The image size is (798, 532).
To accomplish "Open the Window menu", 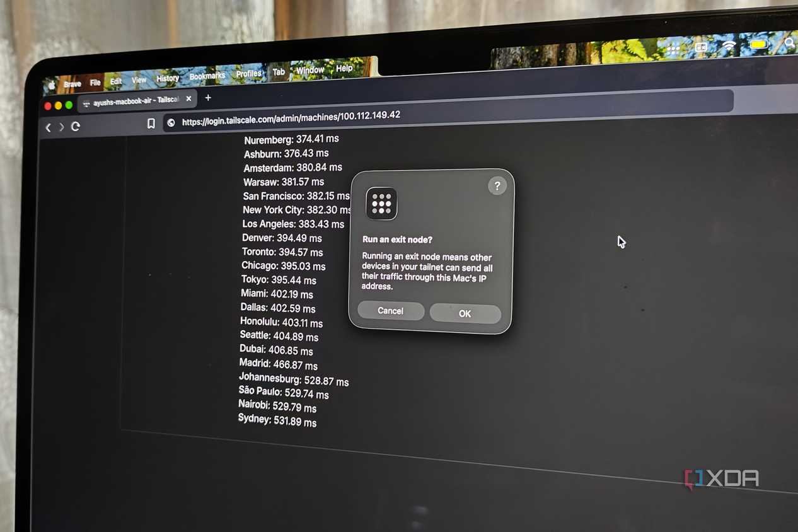I will (310, 70).
